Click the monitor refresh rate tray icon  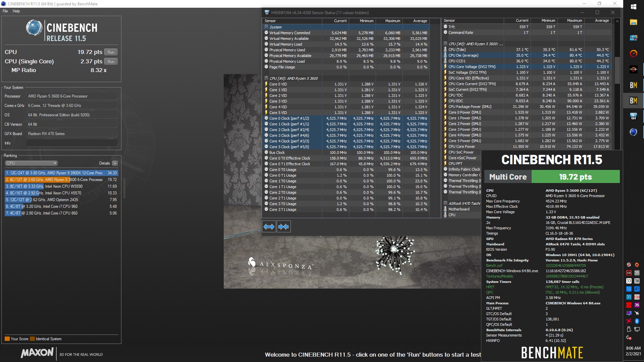(629, 313)
